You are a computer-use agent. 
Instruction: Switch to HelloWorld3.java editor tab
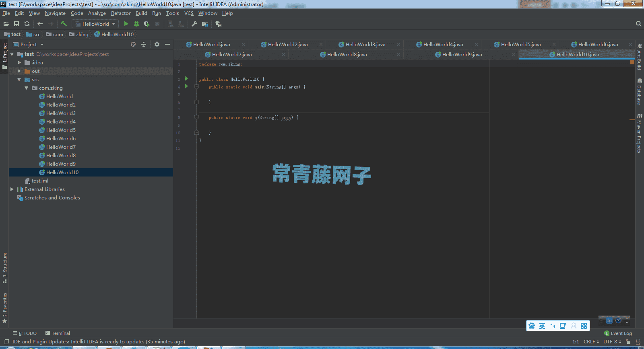coord(365,45)
